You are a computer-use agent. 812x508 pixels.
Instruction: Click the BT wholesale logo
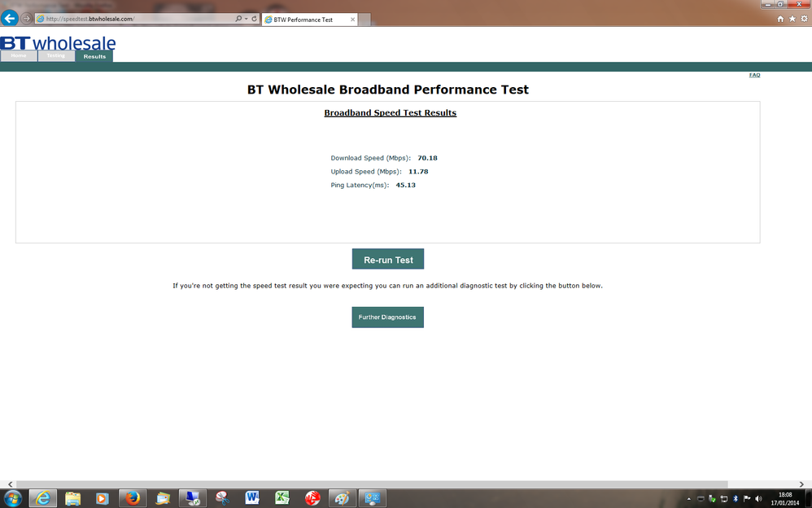coord(58,42)
